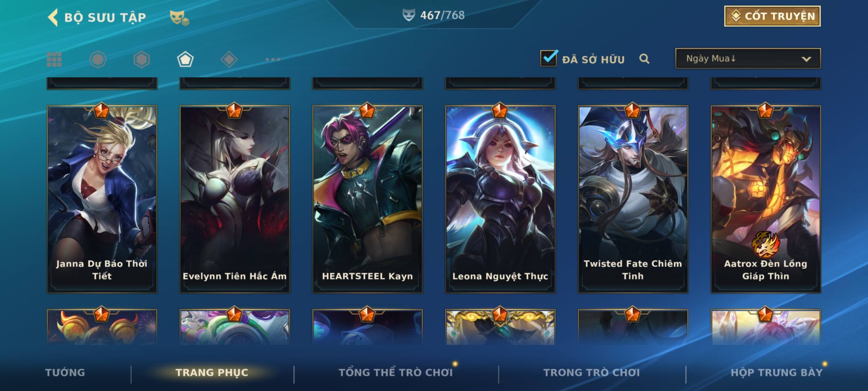Click the Cốt Truyện button

(772, 16)
